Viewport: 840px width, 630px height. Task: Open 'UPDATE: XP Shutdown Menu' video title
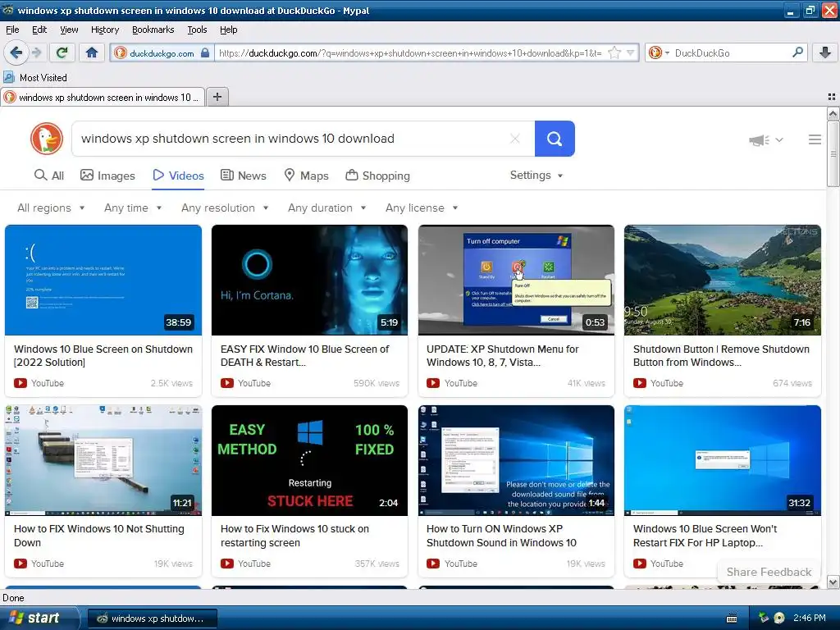503,356
